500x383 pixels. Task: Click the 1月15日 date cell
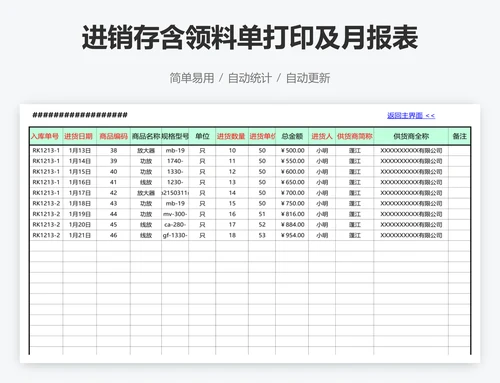pyautogui.click(x=79, y=172)
